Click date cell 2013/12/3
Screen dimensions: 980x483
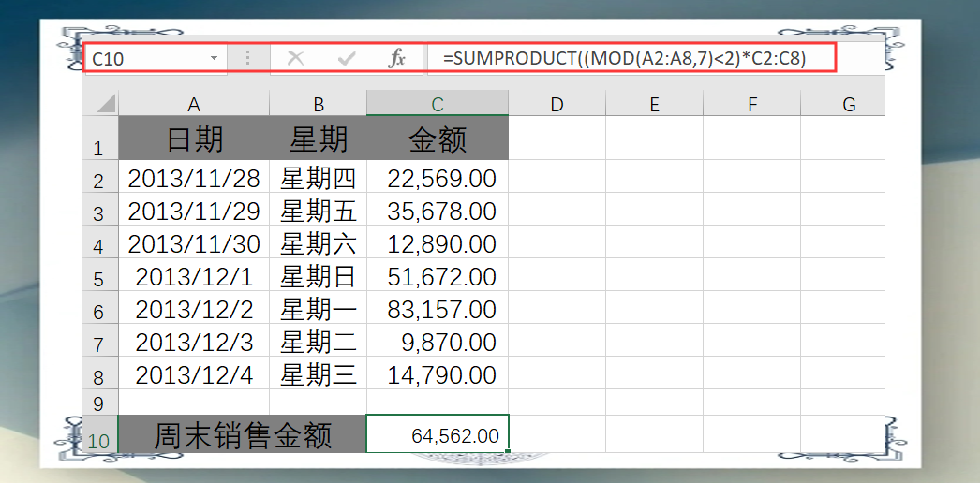pos(194,340)
